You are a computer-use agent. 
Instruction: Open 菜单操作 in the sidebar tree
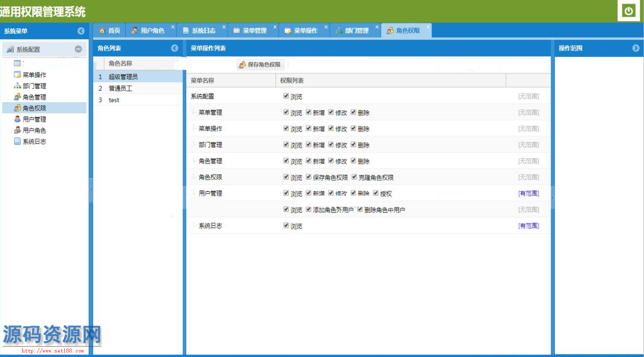coord(34,75)
